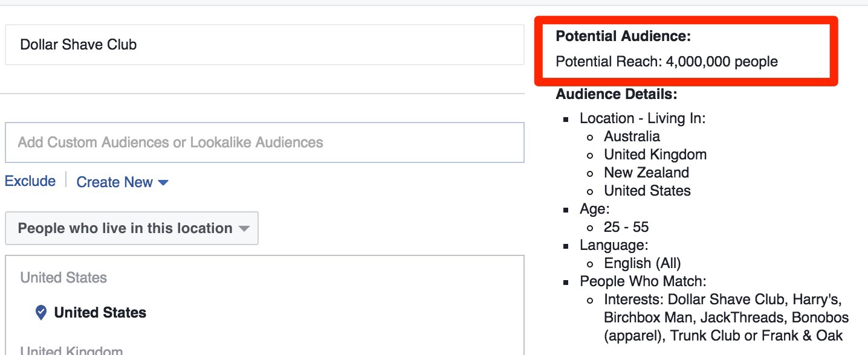The height and width of the screenshot is (355, 868).
Task: Click the 25 - 55 age range
Action: (x=626, y=227)
